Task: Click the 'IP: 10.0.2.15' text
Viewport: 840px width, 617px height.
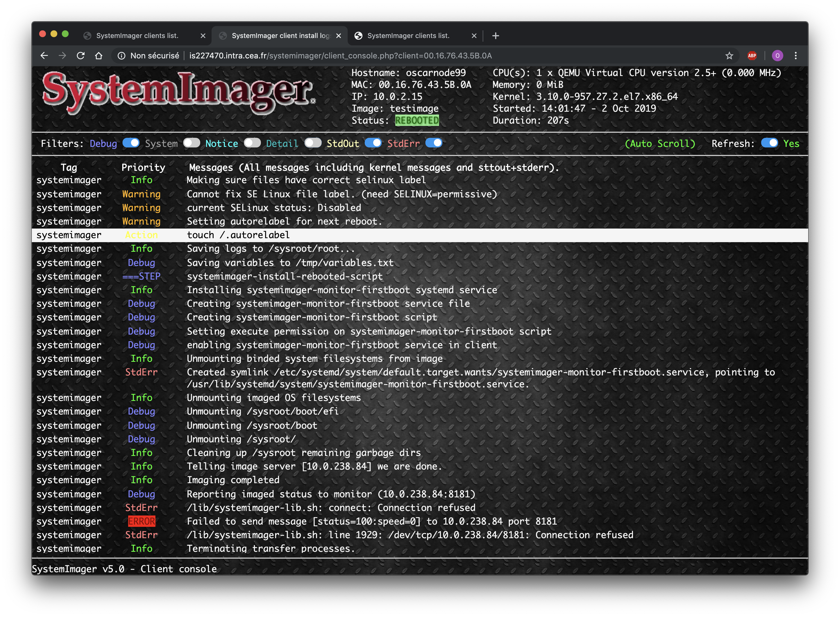Action: pyautogui.click(x=387, y=97)
